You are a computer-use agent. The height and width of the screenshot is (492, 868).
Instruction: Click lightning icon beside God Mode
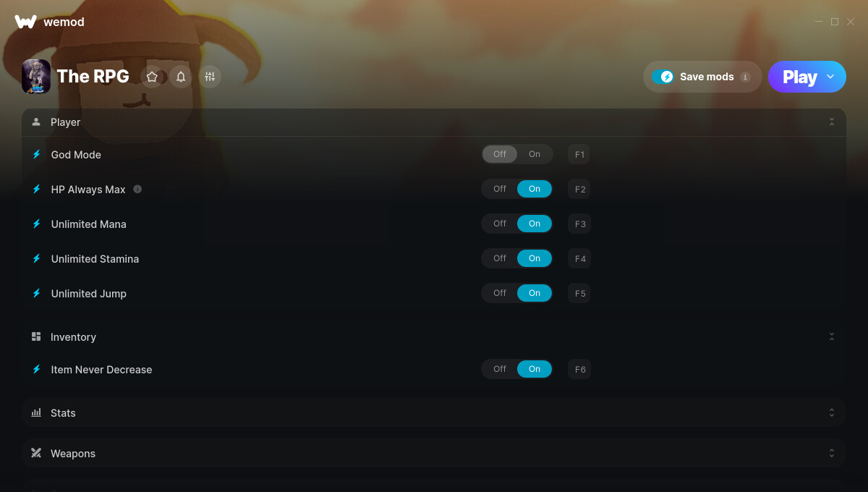(36, 154)
